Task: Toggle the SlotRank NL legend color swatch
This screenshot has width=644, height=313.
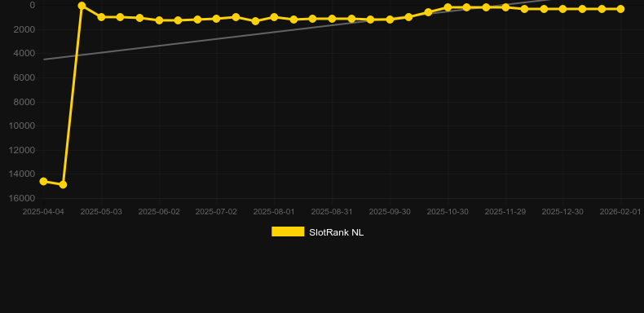Action: click(x=288, y=231)
